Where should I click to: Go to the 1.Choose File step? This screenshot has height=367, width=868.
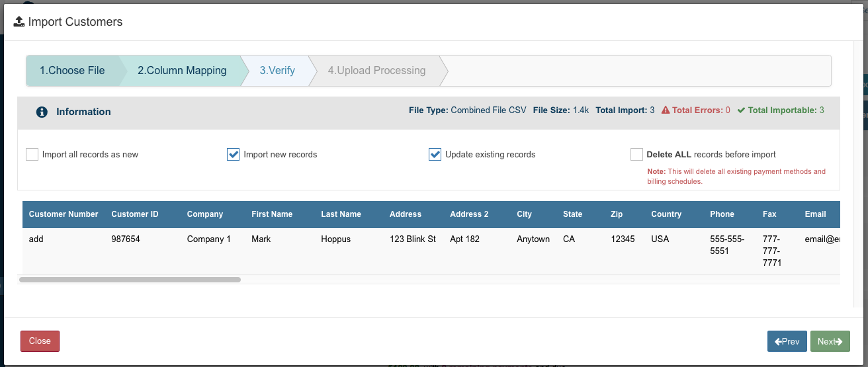pyautogui.click(x=72, y=71)
